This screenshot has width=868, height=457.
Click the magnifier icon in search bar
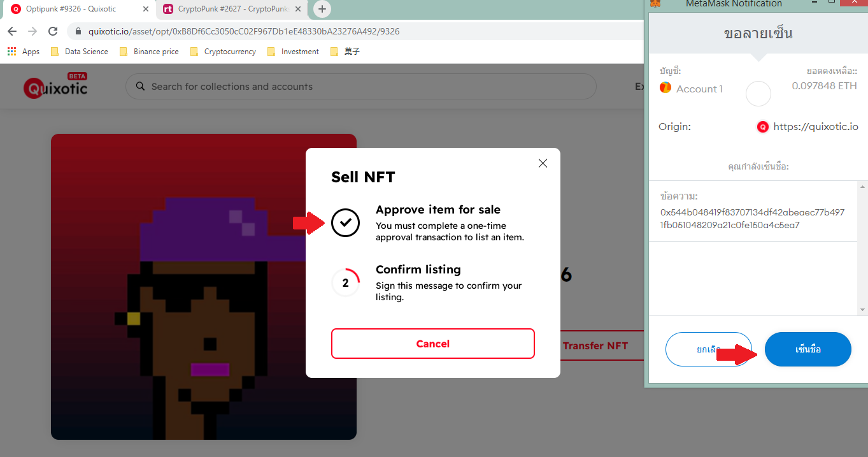click(139, 87)
